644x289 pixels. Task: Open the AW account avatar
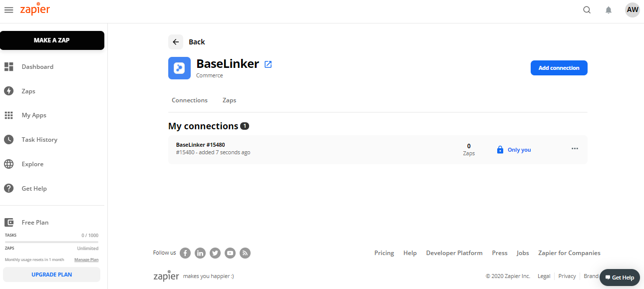click(x=633, y=10)
